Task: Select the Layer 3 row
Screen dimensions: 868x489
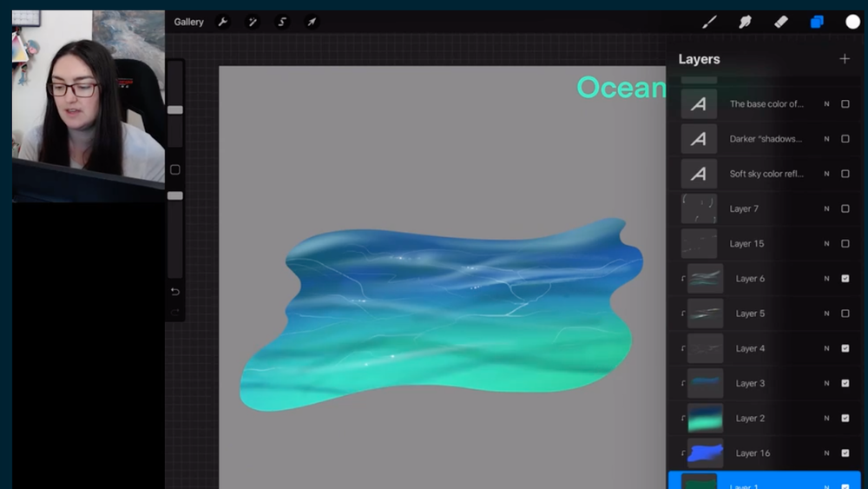Action: (x=751, y=383)
